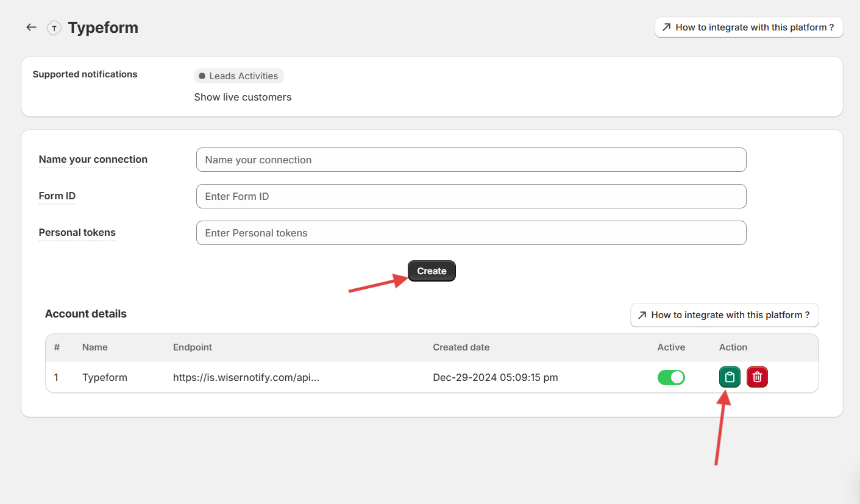Copy the Typeform endpoint with the green clipboard icon
The width and height of the screenshot is (860, 504).
tap(730, 377)
